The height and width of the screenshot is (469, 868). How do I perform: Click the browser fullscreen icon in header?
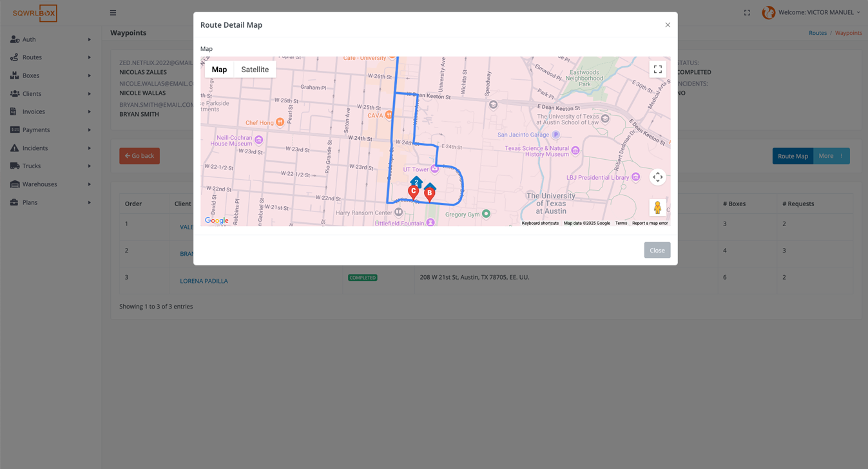[x=747, y=13]
